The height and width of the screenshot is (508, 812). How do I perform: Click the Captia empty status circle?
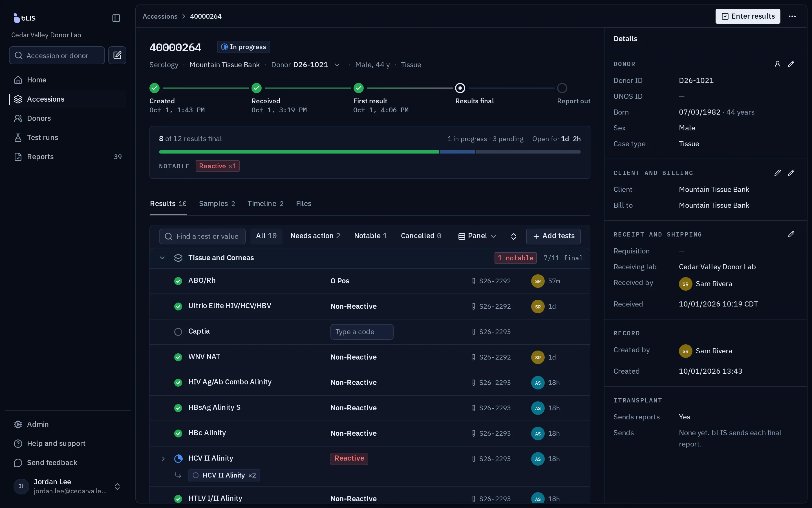point(178,332)
